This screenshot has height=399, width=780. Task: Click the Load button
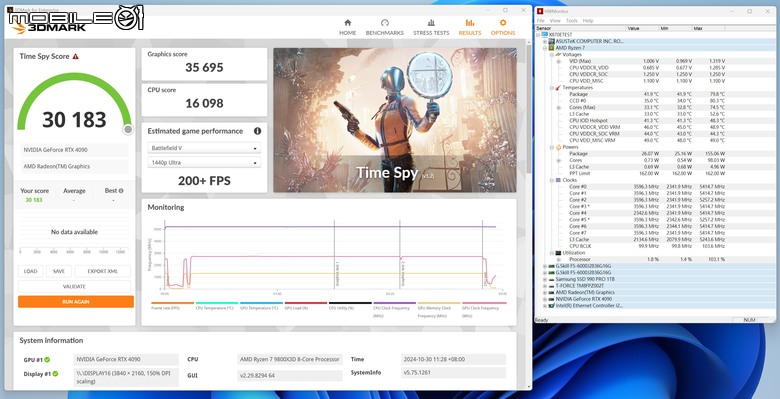[x=30, y=271]
